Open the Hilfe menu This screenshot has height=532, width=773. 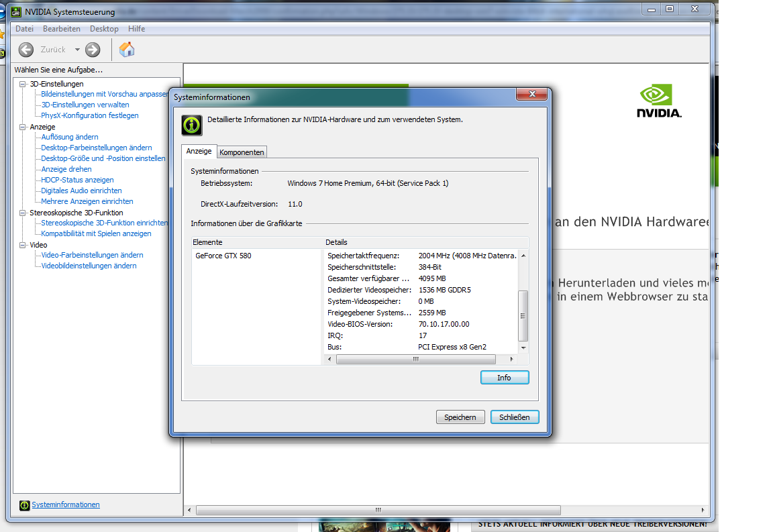coord(137,29)
